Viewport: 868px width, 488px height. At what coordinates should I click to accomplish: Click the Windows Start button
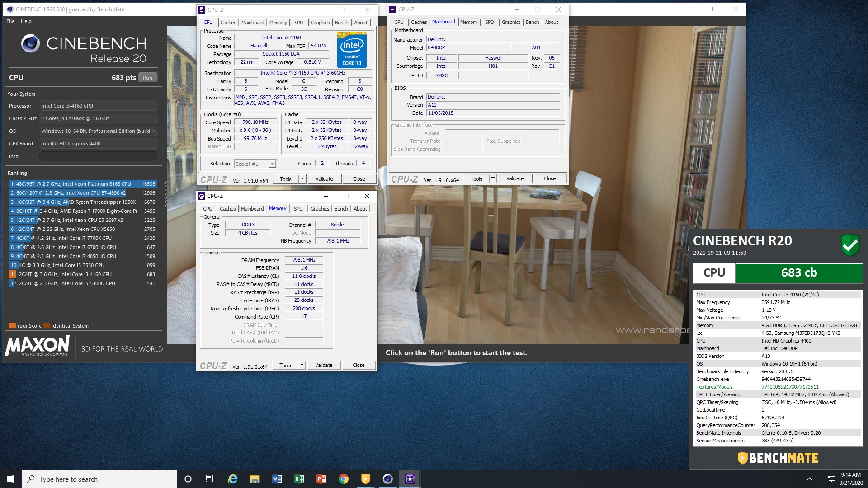click(x=11, y=479)
